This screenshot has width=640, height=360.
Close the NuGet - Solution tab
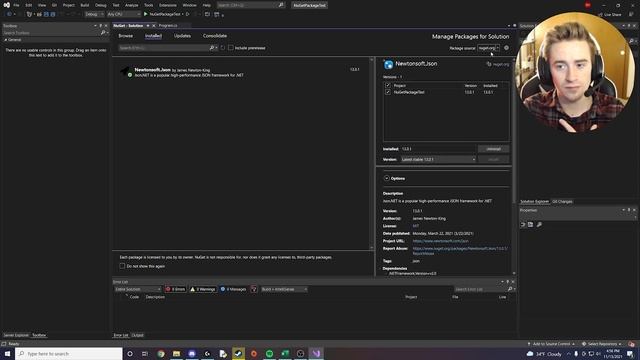[153, 25]
